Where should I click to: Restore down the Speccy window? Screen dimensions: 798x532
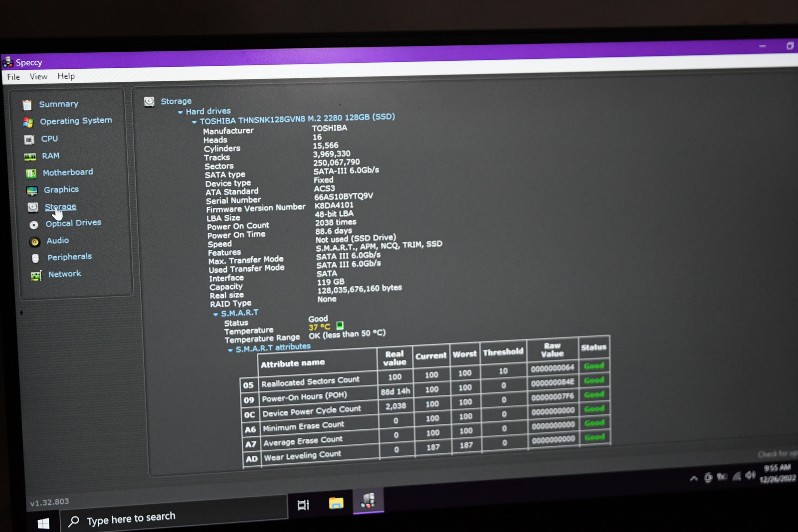pos(790,46)
